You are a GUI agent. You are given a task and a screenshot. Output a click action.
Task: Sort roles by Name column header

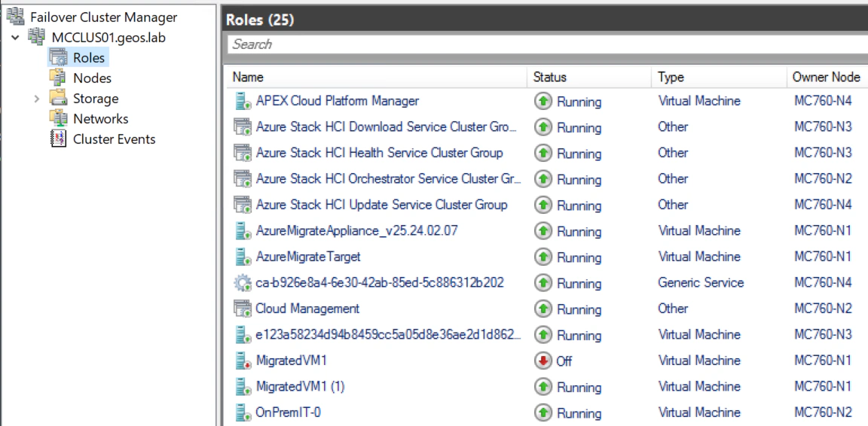248,77
